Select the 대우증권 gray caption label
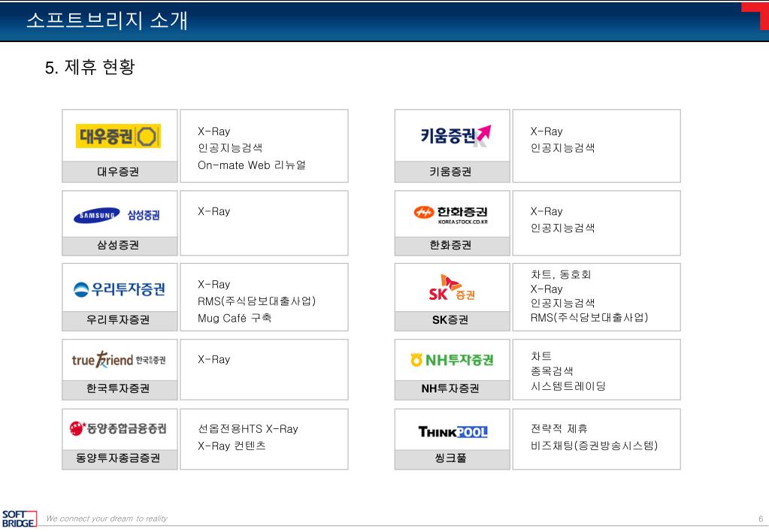769x532 pixels. (120, 171)
